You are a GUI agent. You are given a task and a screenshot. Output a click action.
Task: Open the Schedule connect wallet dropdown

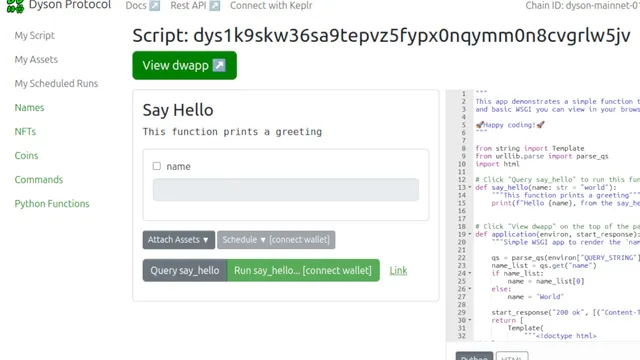[x=276, y=240]
